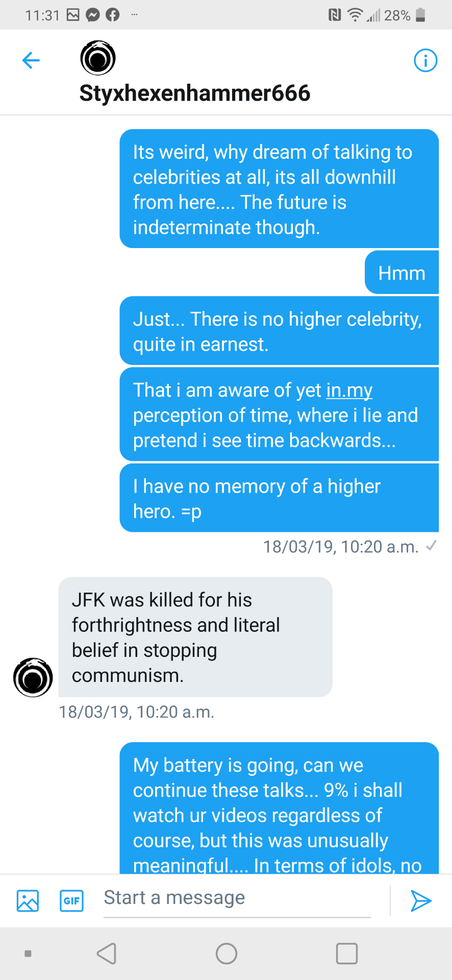The height and width of the screenshot is (980, 452).
Task: Go back using the blue arrow
Action: pos(31,60)
